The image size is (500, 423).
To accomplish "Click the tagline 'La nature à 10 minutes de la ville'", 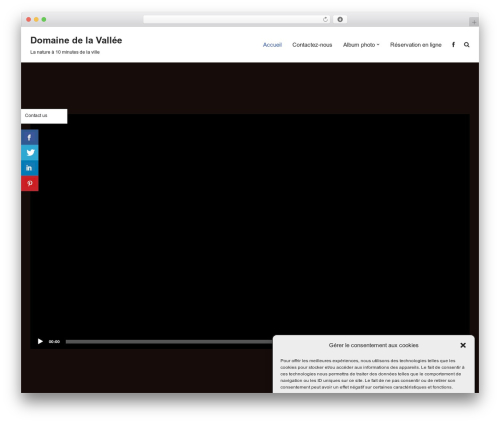I will [65, 52].
